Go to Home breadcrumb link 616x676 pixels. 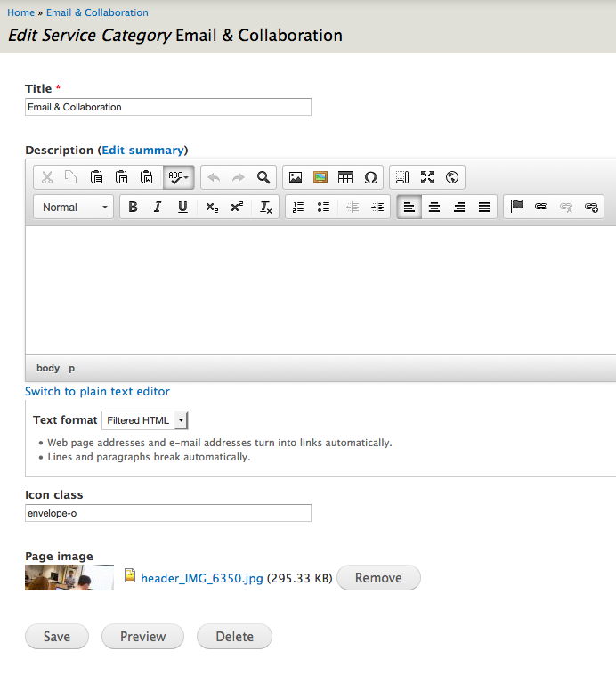click(20, 12)
